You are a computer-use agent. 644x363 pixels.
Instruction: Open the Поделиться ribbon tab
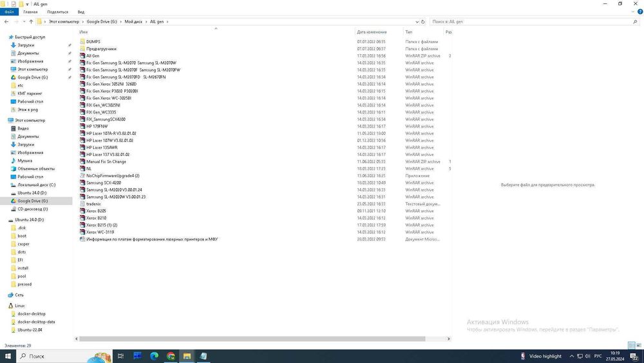[57, 12]
